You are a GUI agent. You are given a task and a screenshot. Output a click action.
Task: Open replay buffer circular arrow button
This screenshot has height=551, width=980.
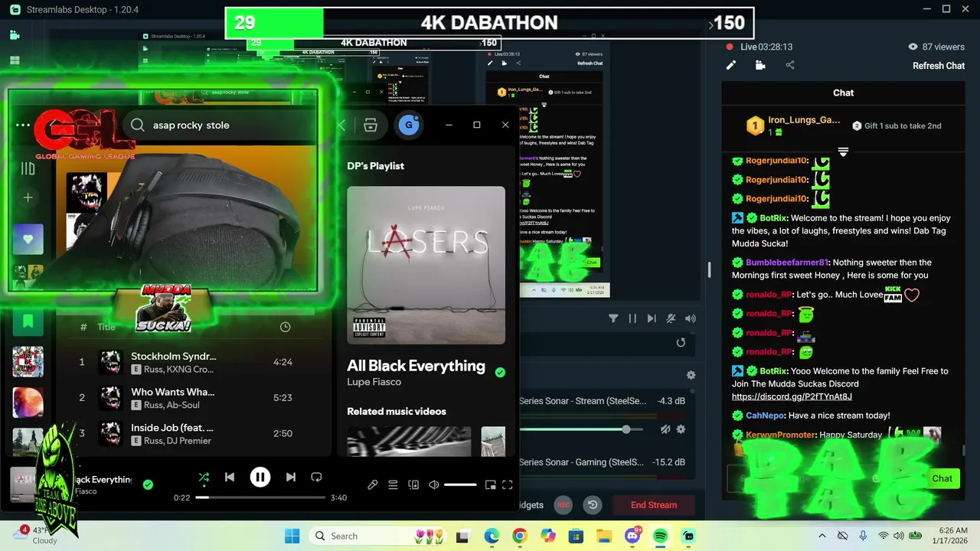click(x=592, y=505)
